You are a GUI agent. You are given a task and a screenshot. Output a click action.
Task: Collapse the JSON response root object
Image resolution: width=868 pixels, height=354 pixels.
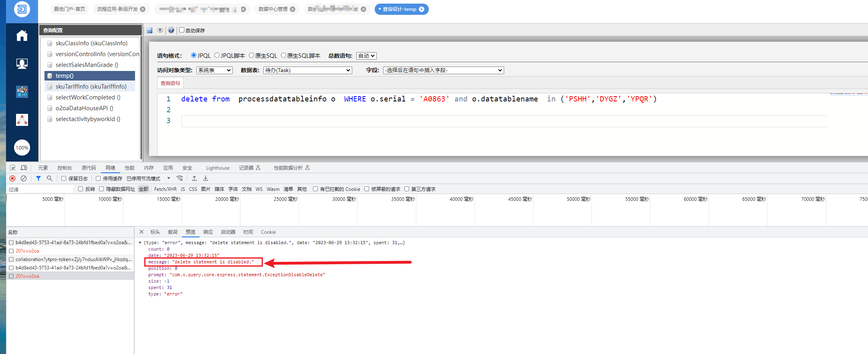(x=140, y=243)
